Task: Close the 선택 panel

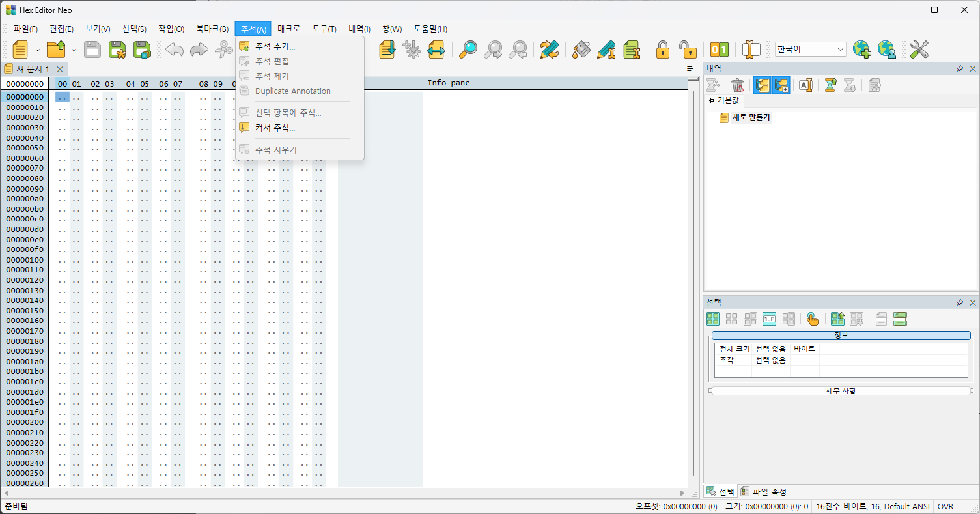Action: 973,302
